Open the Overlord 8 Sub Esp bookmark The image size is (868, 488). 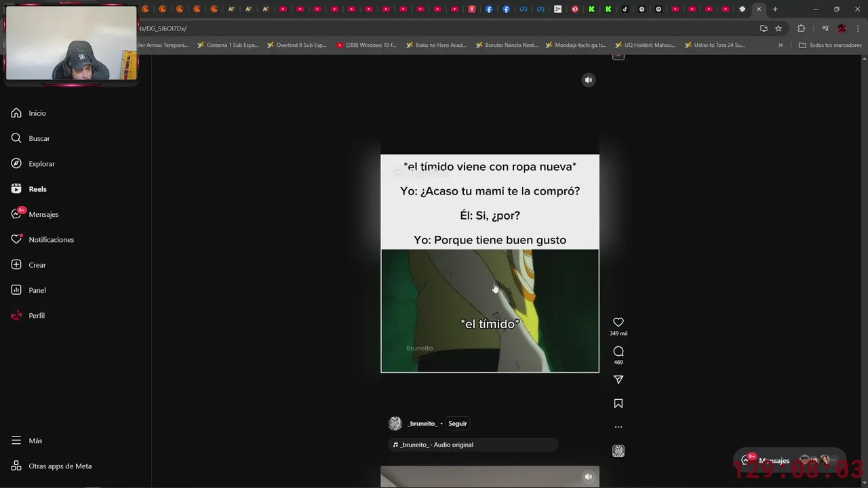tap(296, 45)
